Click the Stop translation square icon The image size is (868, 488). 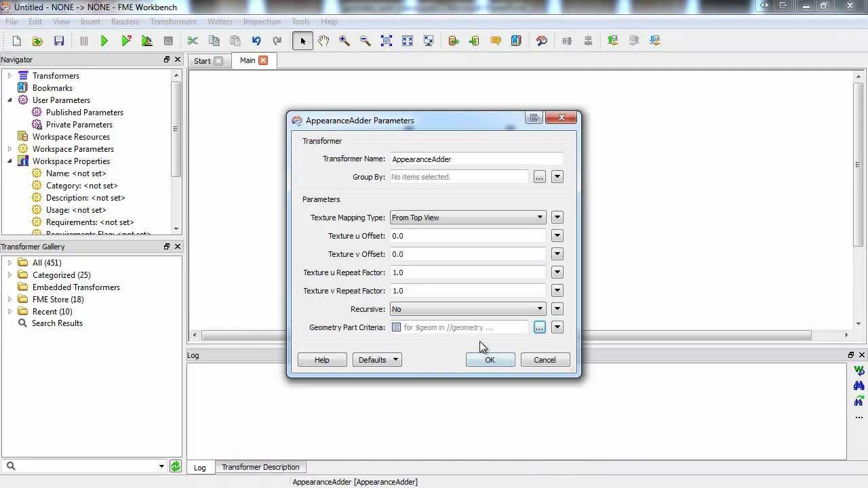click(168, 41)
